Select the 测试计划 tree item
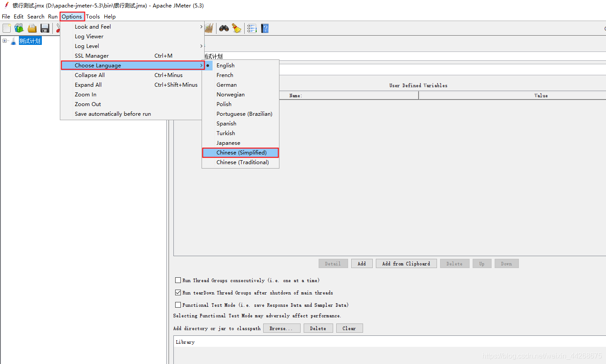This screenshot has height=364, width=606. [x=30, y=41]
